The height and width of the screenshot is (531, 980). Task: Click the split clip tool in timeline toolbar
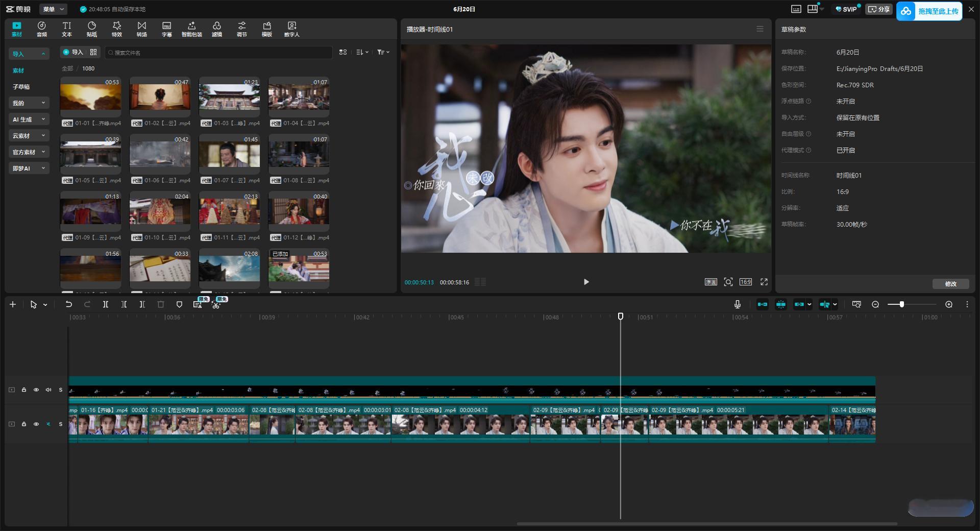(105, 304)
